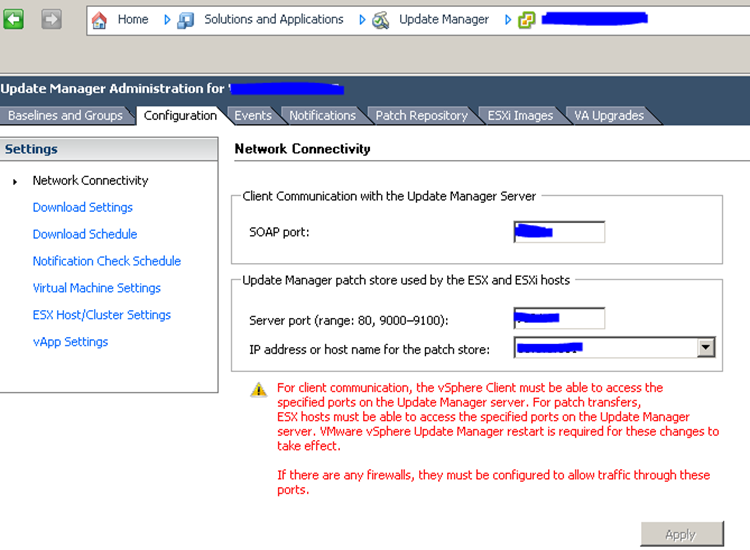Switch to Patch Repository tab
Viewport: 750px width, 550px height.
click(421, 116)
